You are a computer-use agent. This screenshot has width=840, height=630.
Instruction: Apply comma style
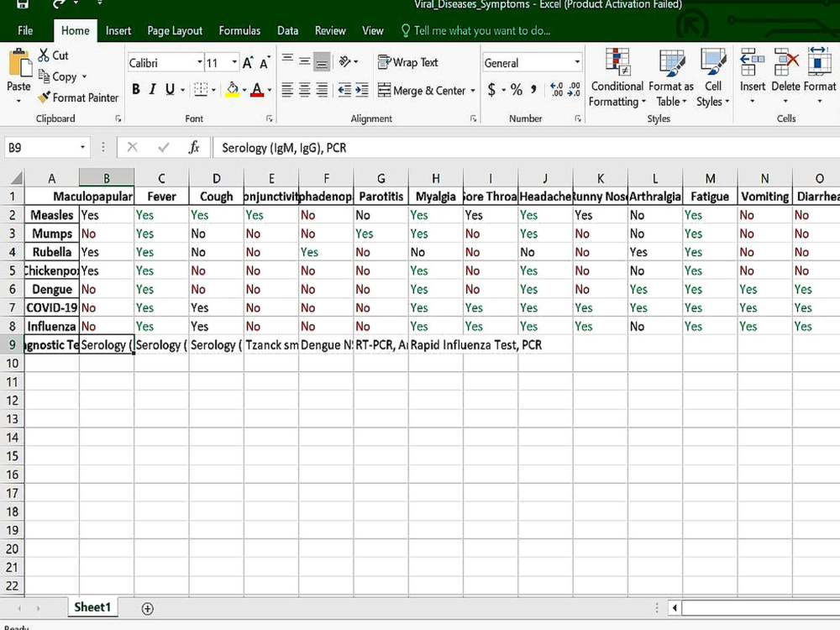tap(533, 90)
